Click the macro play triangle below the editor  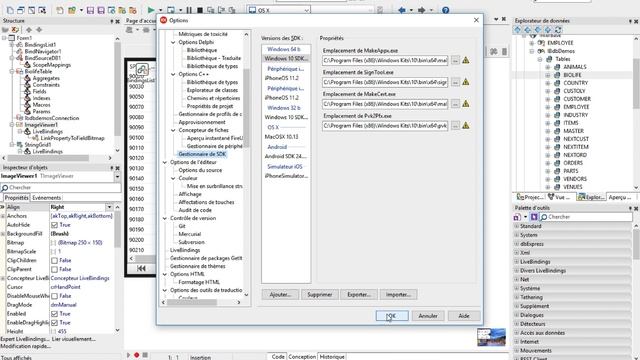(128, 355)
